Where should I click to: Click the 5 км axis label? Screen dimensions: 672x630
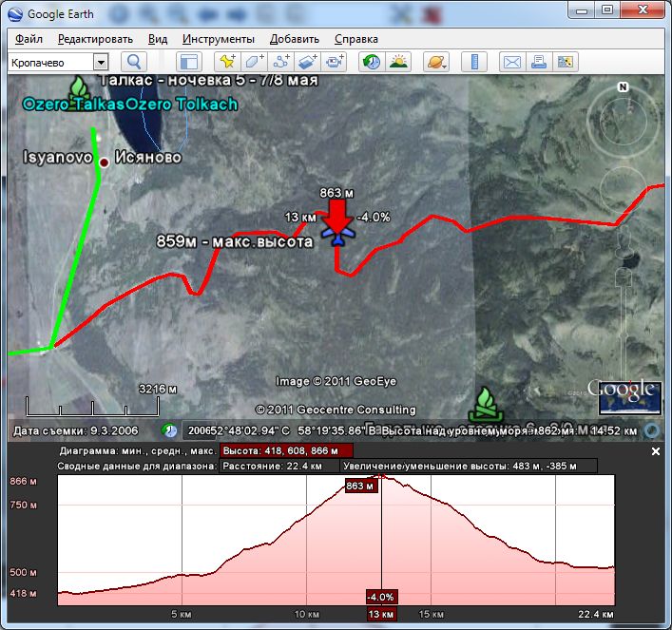click(x=182, y=614)
